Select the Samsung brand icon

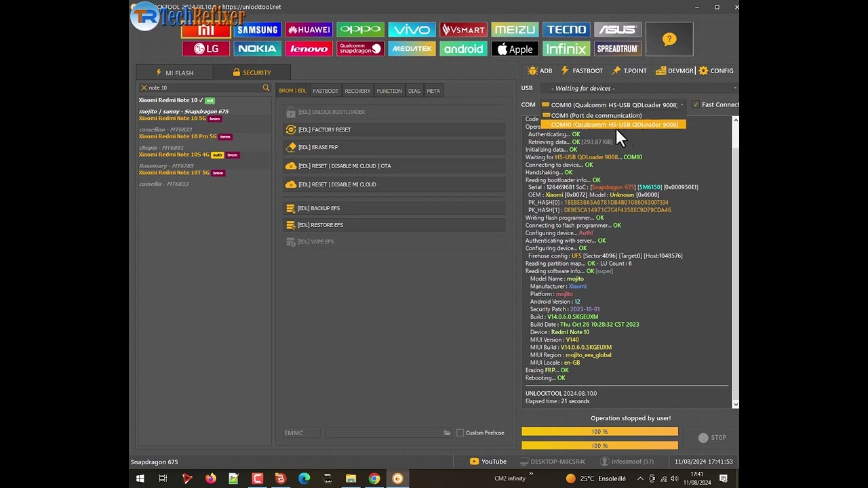257,30
